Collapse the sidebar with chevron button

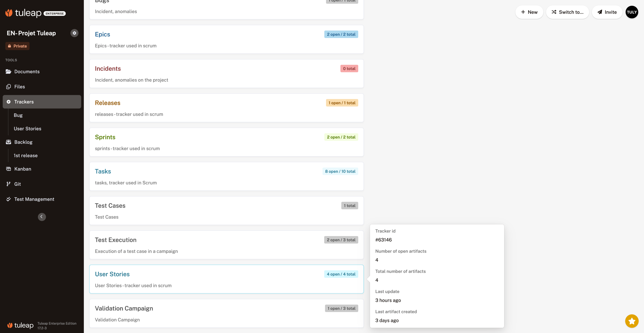pos(42,217)
